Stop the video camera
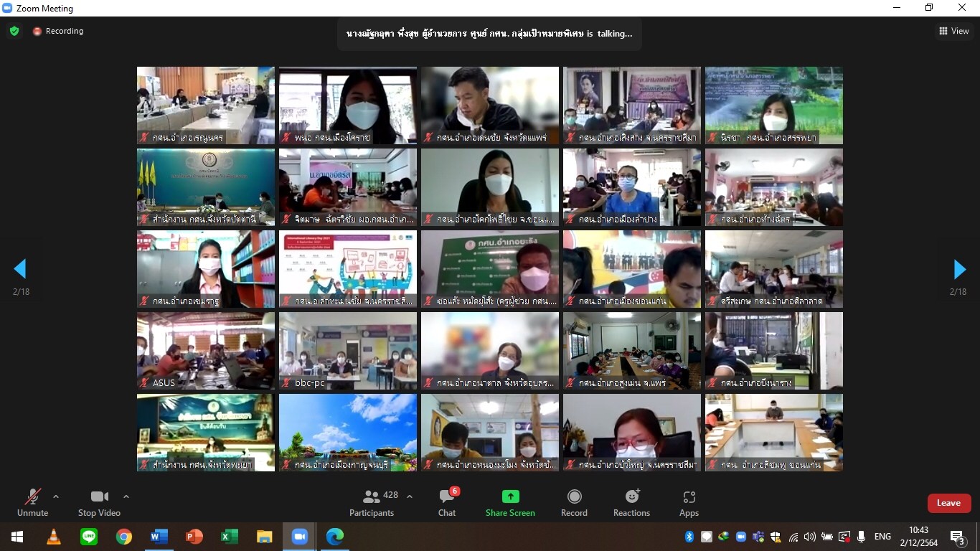 point(99,502)
